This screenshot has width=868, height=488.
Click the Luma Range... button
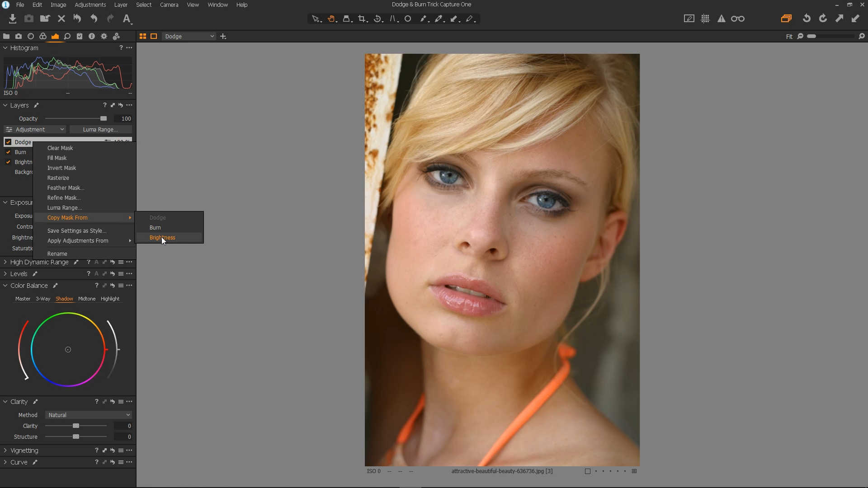(100, 129)
